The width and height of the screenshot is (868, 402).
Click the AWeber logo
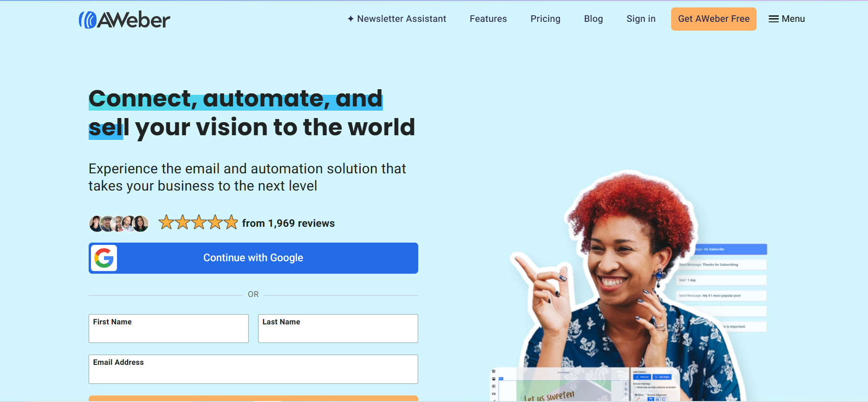tap(124, 20)
